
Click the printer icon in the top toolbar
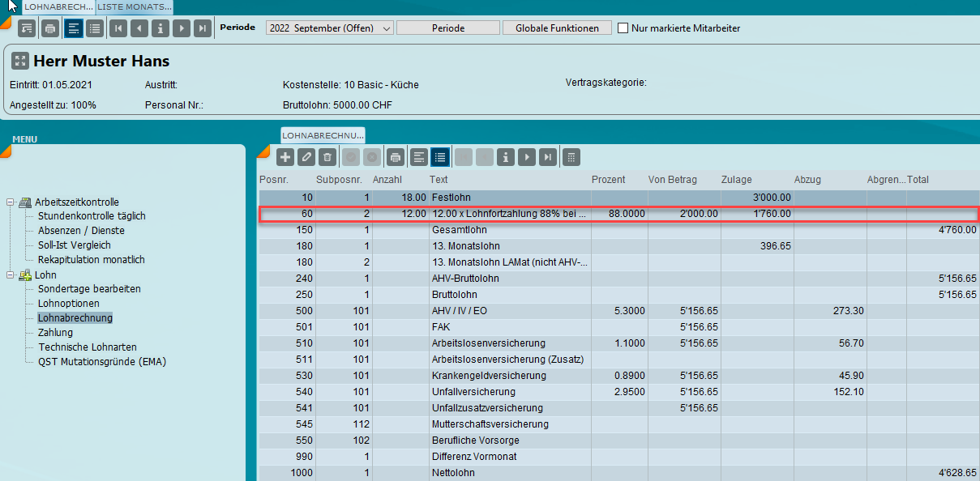coord(50,28)
